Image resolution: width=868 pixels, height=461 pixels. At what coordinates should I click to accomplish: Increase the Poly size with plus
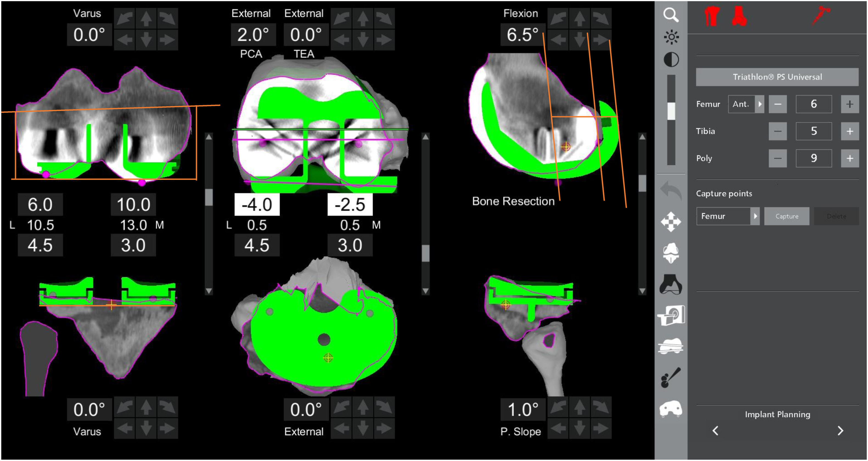pos(849,158)
